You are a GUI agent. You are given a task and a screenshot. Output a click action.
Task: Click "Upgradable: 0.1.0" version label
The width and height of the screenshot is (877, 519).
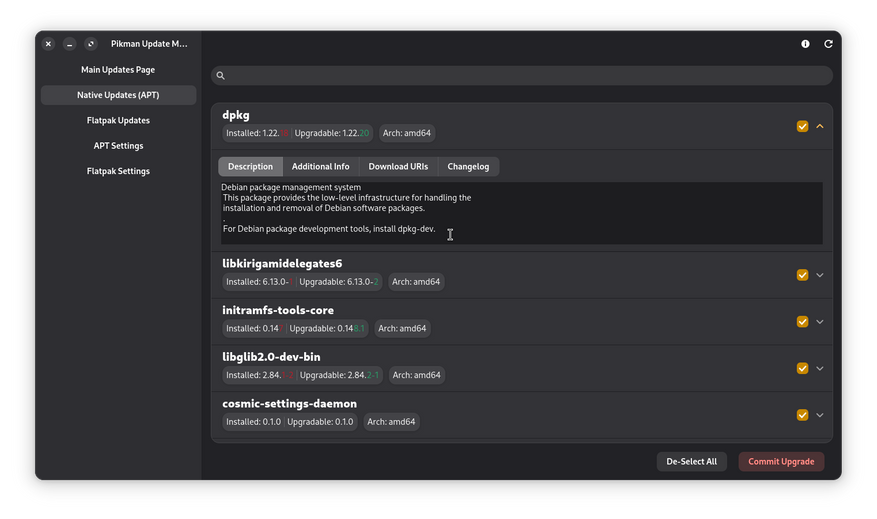click(x=320, y=422)
